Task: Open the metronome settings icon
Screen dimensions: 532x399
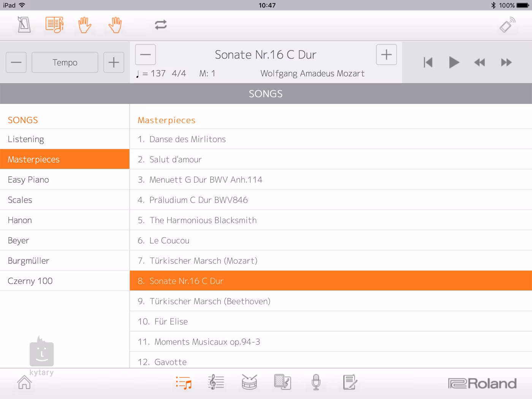Action: point(24,25)
